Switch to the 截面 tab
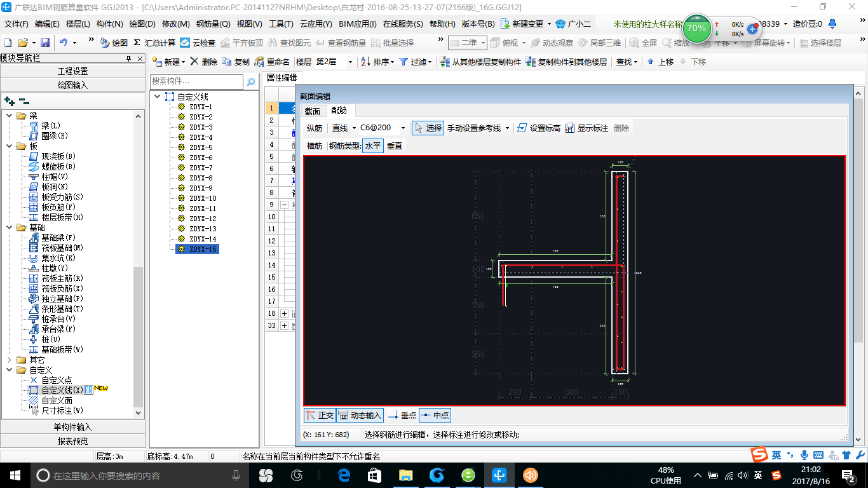This screenshot has width=868, height=488. [x=313, y=111]
